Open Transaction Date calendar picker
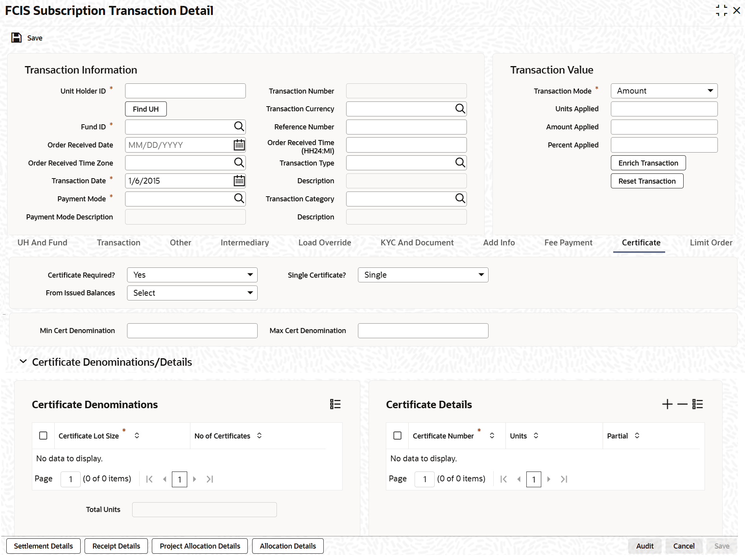Image resolution: width=745 pixels, height=560 pixels. pyautogui.click(x=239, y=181)
